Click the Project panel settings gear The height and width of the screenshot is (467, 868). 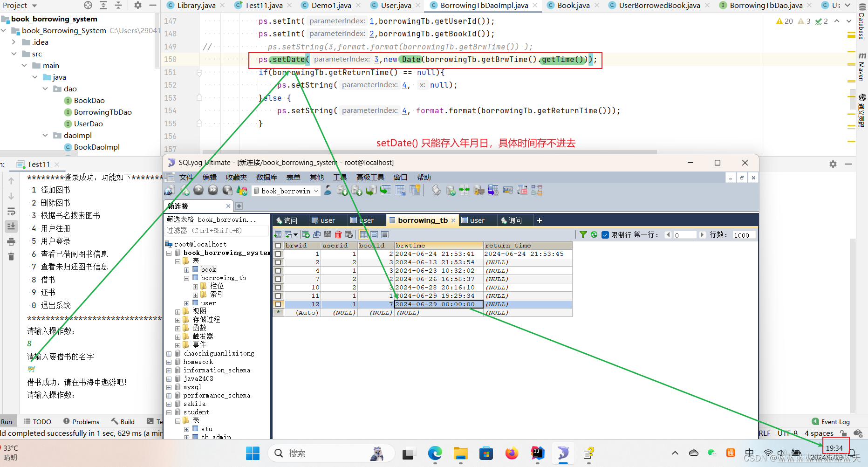tap(137, 5)
